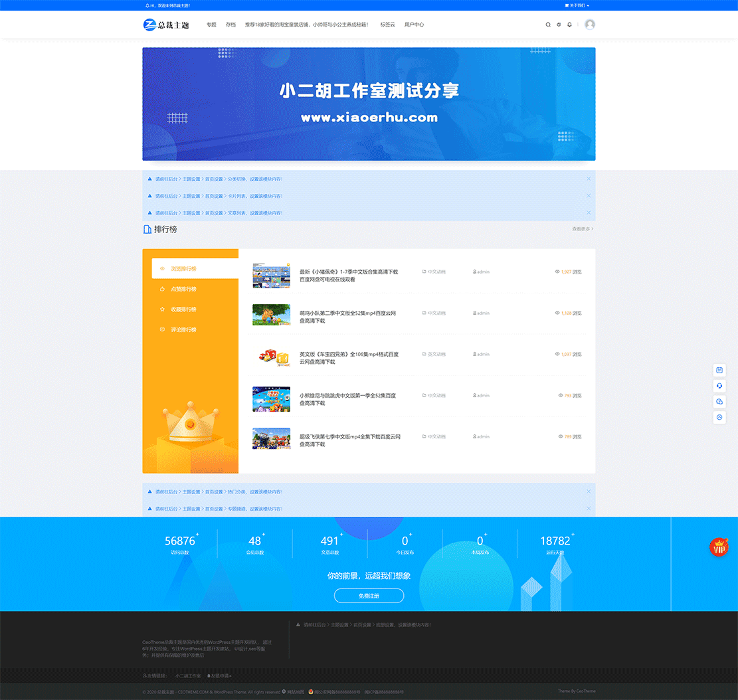Click the 免费注册 button
The width and height of the screenshot is (738, 700).
[x=369, y=596]
